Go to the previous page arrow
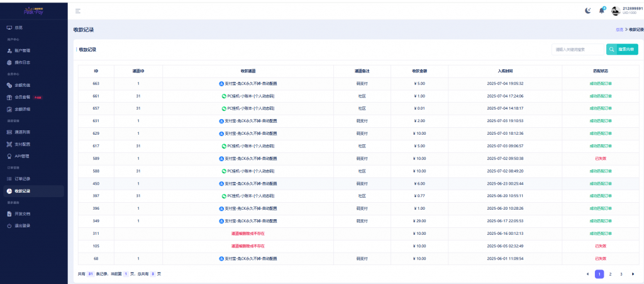The width and height of the screenshot is (644, 284). point(587,274)
